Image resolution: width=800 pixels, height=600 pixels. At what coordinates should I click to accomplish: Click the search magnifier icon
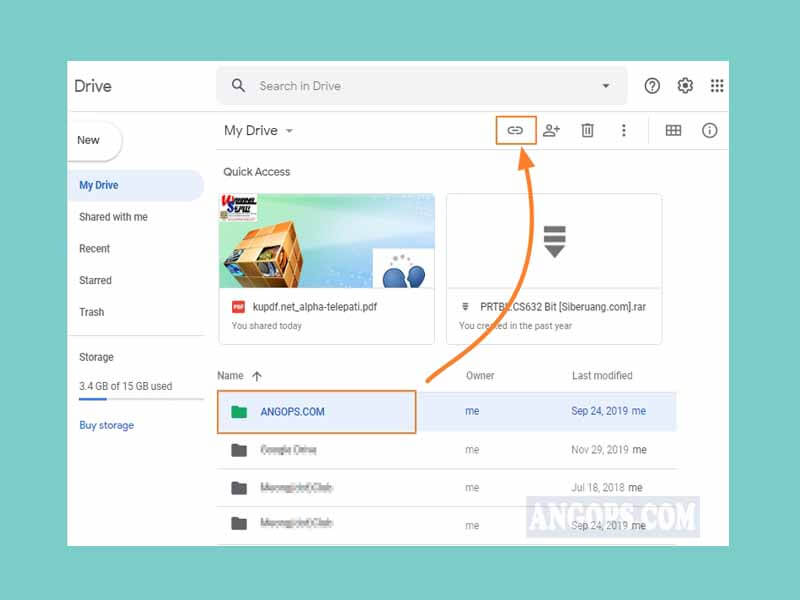click(238, 85)
